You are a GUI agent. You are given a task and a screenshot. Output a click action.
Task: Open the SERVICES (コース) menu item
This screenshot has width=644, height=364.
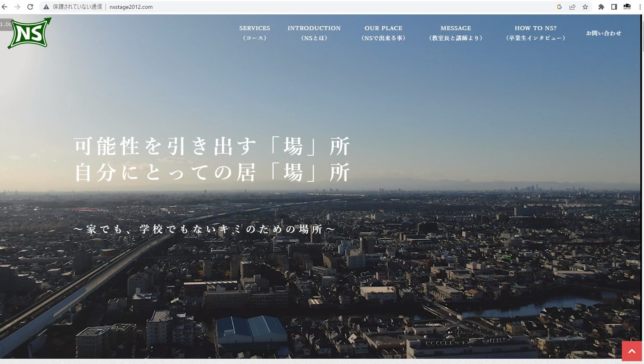click(254, 33)
